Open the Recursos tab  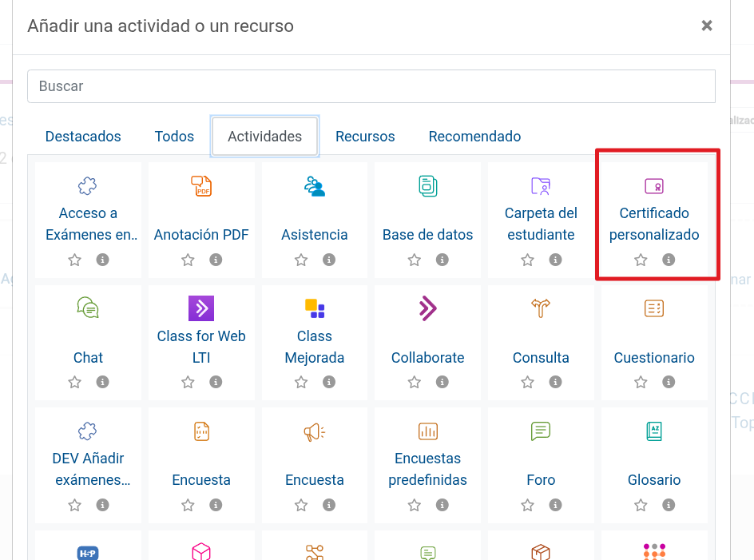pyautogui.click(x=365, y=136)
